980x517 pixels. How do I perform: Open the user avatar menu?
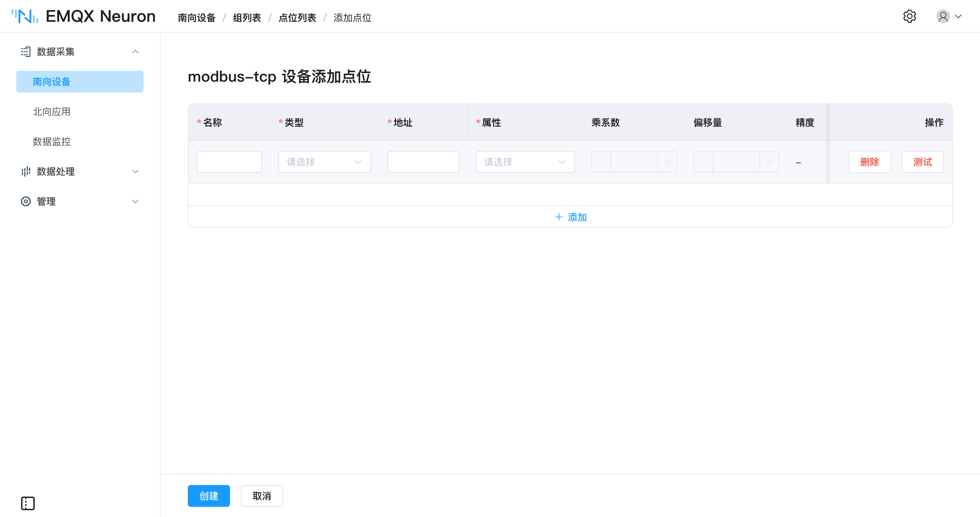point(943,16)
